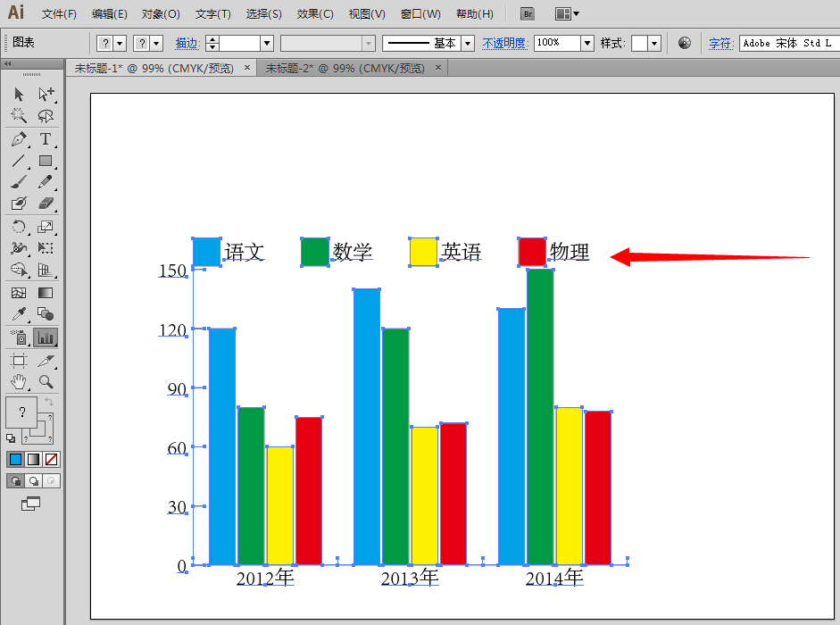Switch to the 未标题-2* document tab

pos(345,69)
